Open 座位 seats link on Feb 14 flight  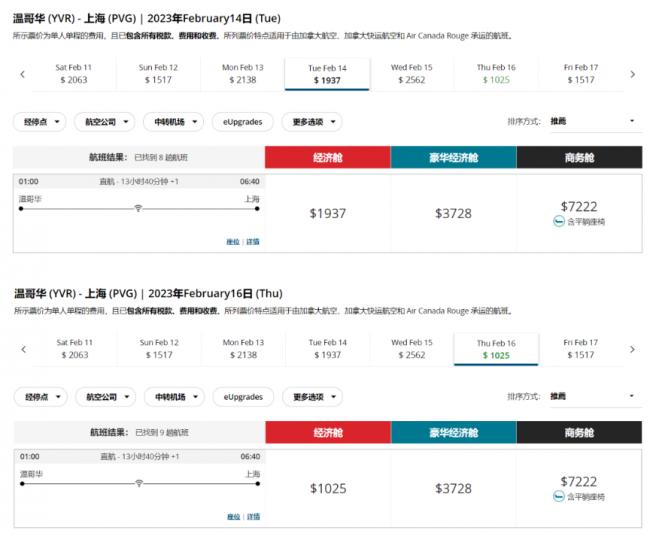coord(233,242)
